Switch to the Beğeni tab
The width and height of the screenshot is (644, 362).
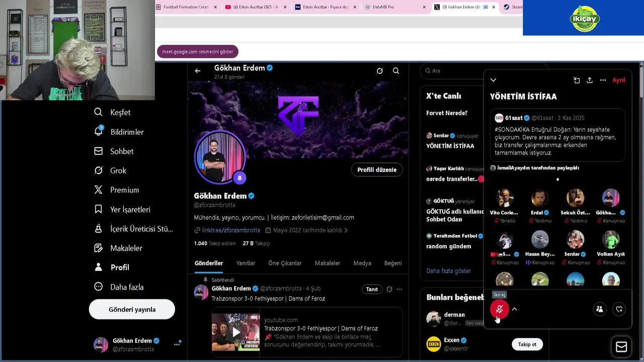(x=393, y=263)
